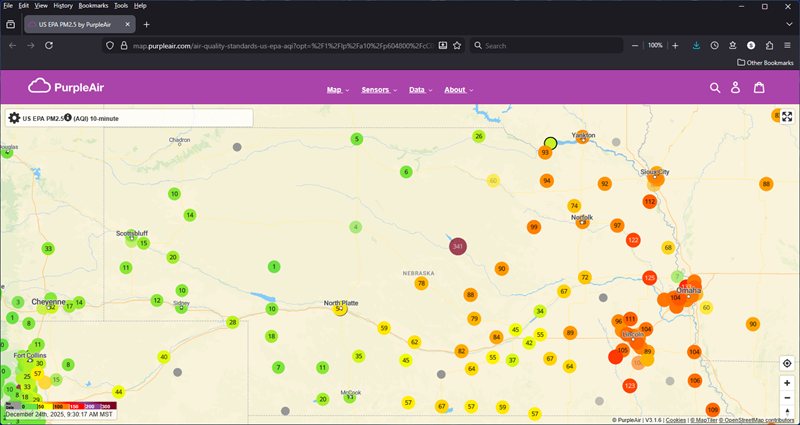
Task: Expand the Sensors navigation dropdown
Action: click(379, 90)
